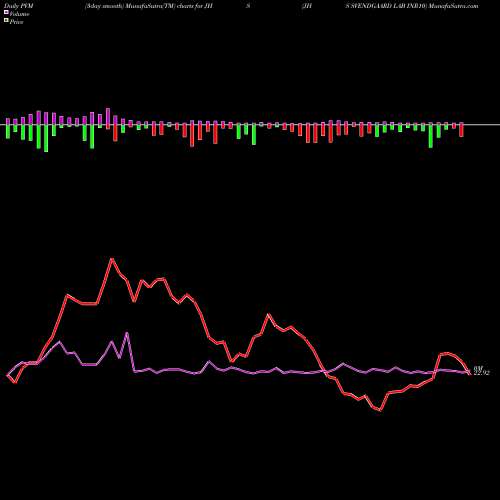Select the 'Price' legend label
This screenshot has width=500, height=500.
coord(16,22)
